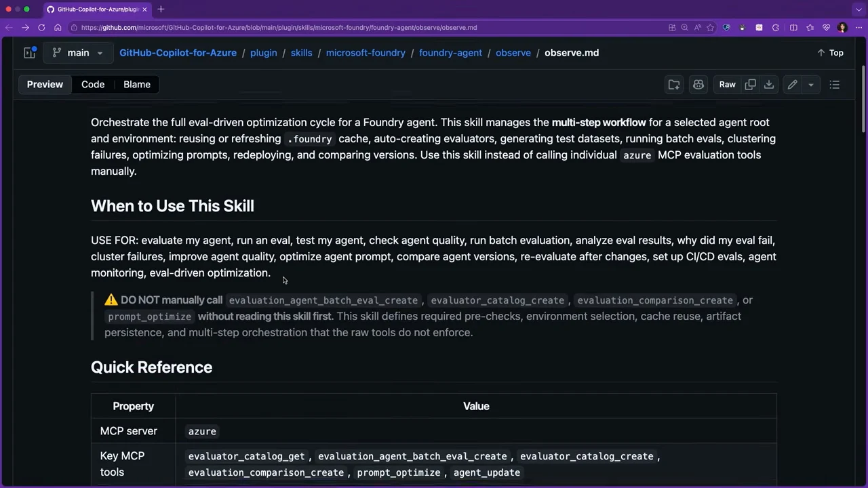Viewport: 868px width, 488px height.
Task: View site information lock icon
Action: 74,28
